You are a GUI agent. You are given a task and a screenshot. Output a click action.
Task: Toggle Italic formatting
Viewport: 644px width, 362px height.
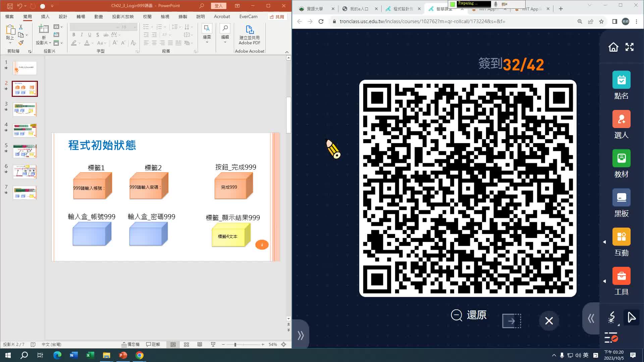(x=82, y=35)
